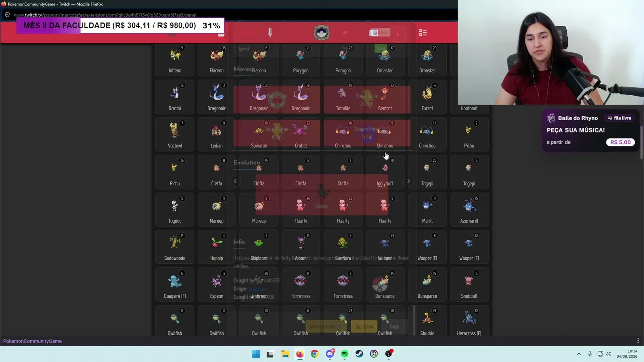Select the level 21 Porygon
The height and width of the screenshot is (362, 644).
pyautogui.click(x=301, y=60)
